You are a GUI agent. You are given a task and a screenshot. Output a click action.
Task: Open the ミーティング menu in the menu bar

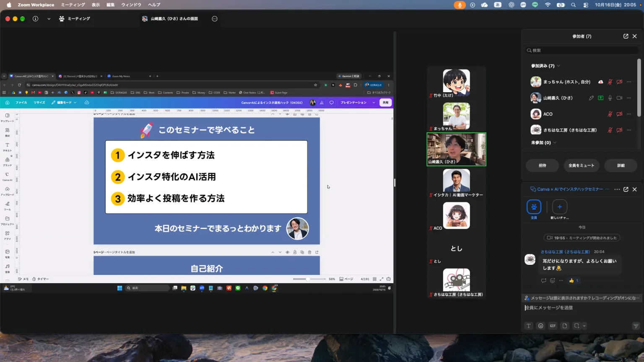pyautogui.click(x=73, y=5)
